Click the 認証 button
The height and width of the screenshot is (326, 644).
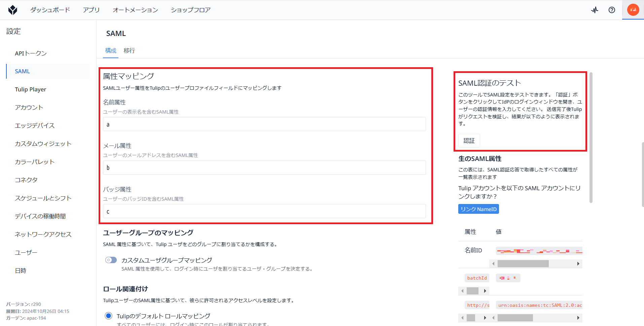[x=469, y=140]
